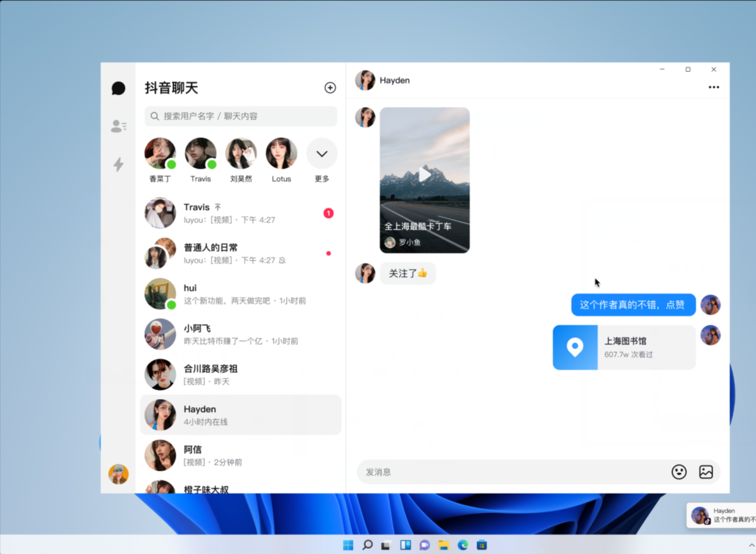Open the contacts list sidebar icon
Image resolution: width=756 pixels, height=554 pixels.
[118, 126]
